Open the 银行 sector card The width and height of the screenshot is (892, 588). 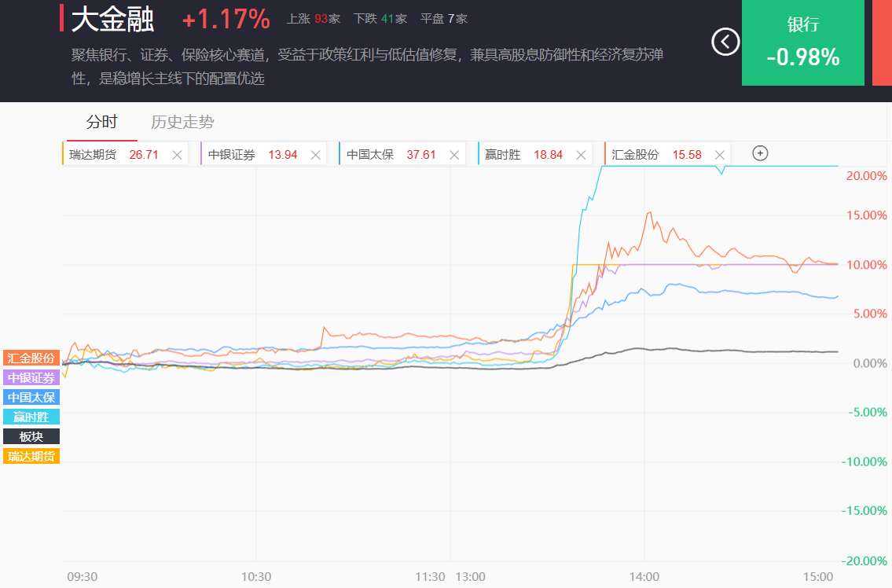pyautogui.click(x=802, y=42)
